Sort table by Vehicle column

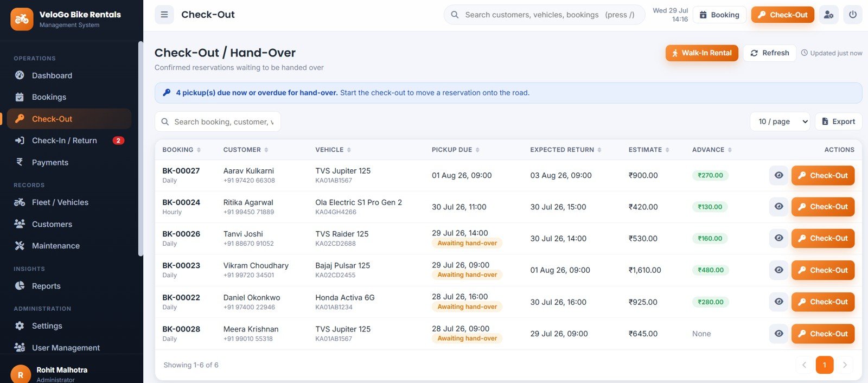pyautogui.click(x=333, y=150)
